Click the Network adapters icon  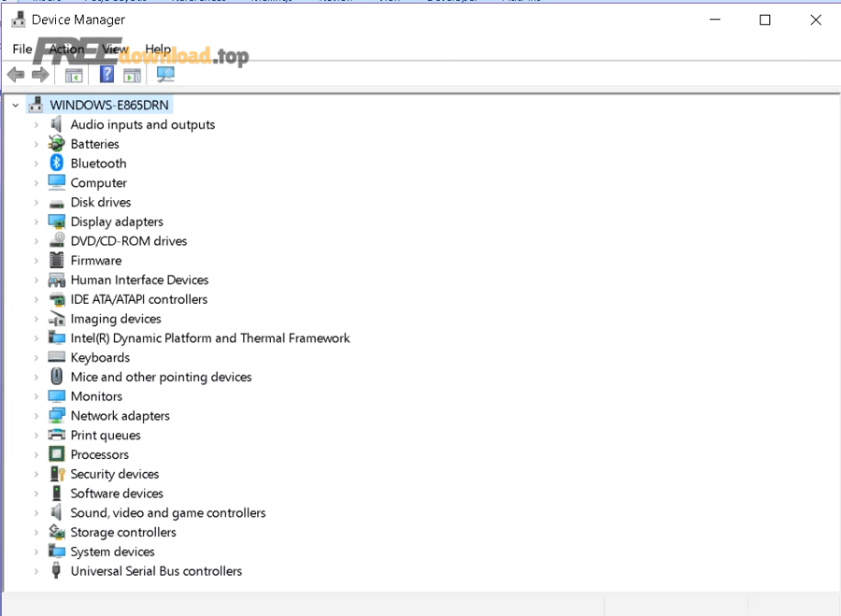[56, 416]
